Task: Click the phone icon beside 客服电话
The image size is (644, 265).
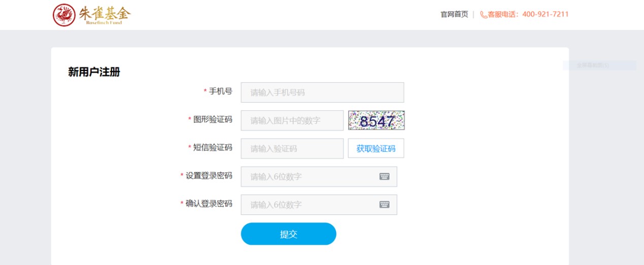Action: coord(483,15)
